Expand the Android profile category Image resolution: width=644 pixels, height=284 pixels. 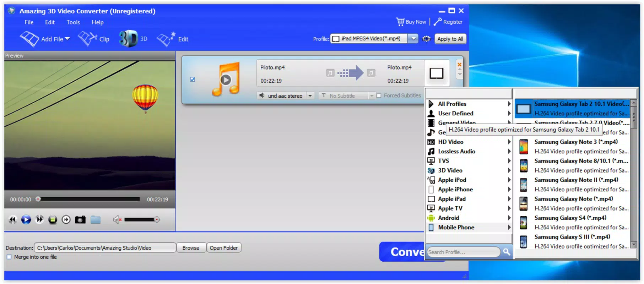(x=469, y=218)
